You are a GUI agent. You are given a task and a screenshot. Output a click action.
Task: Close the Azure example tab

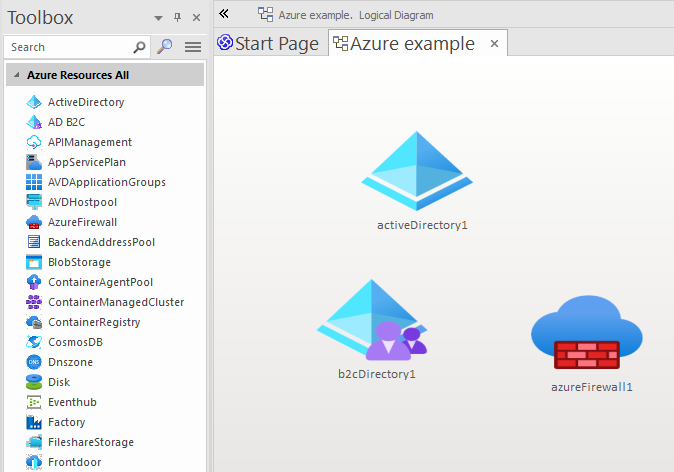[x=494, y=43]
